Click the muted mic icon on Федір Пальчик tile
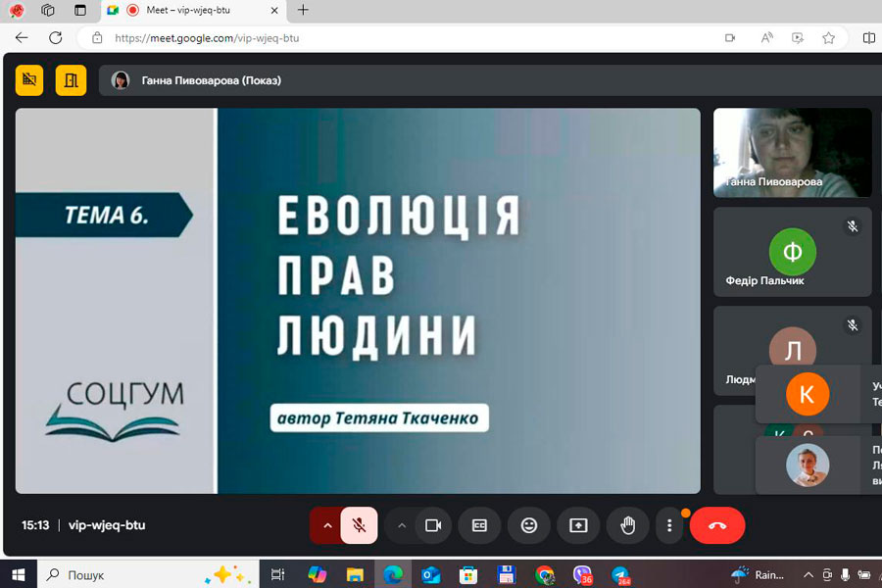The width and height of the screenshot is (882, 588). [853, 226]
